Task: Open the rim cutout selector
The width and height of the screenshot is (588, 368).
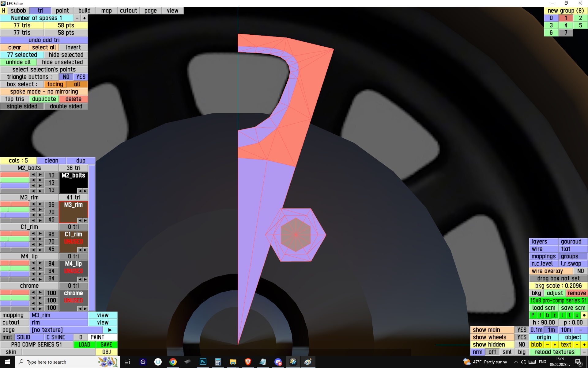Action: pos(58,323)
